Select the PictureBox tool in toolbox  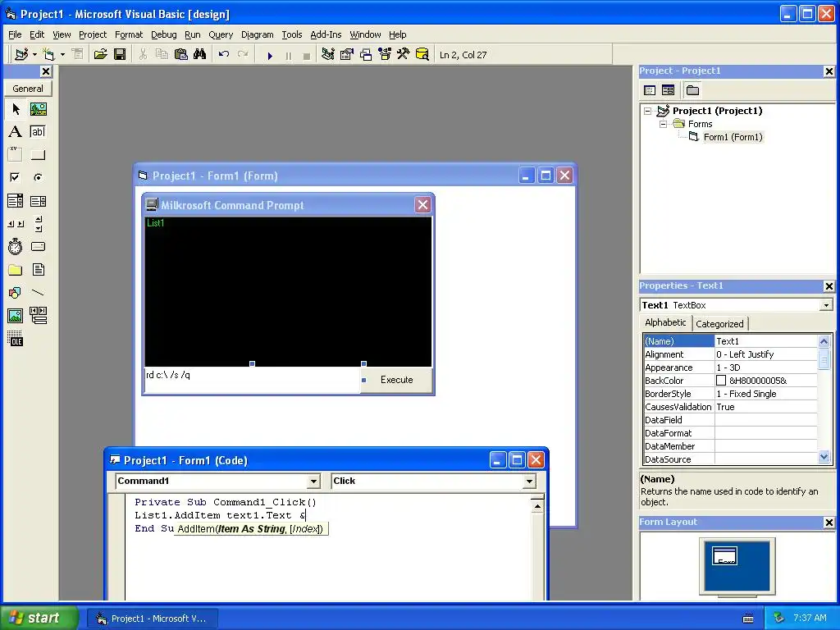[x=38, y=109]
